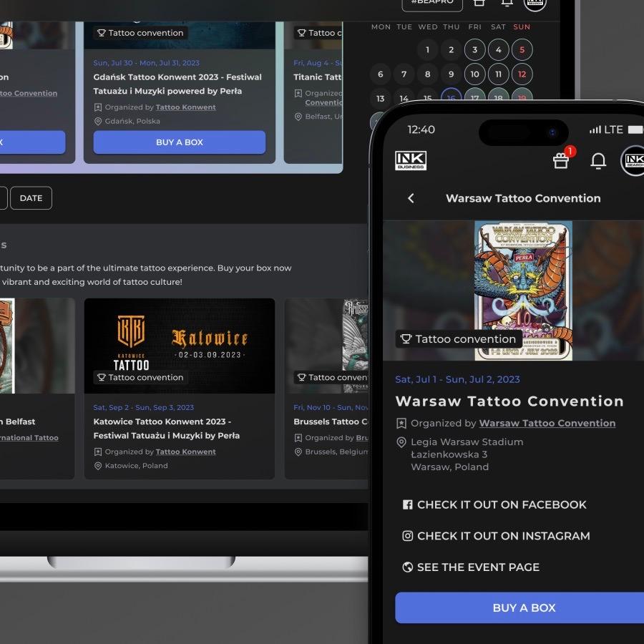Viewport: 644px width, 644px height.
Task: Select day 4 in the calendar
Action: coord(498,49)
